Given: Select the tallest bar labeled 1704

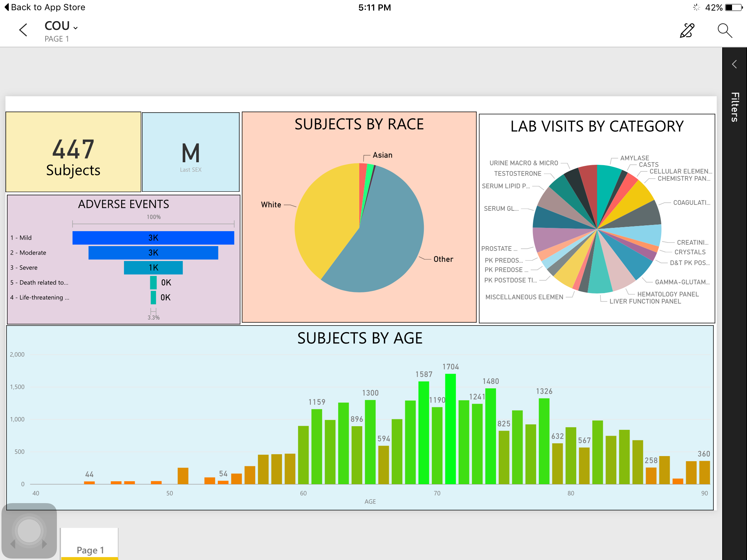Looking at the screenshot, I should [x=450, y=428].
